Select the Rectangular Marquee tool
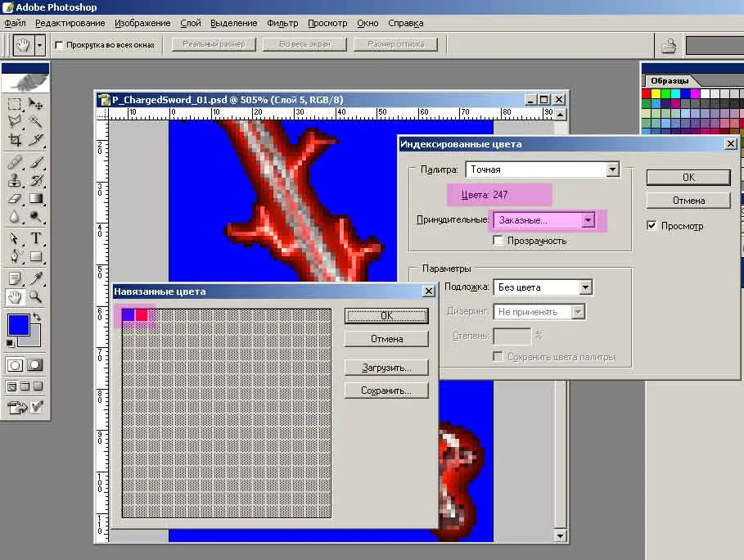The height and width of the screenshot is (560, 744). point(15,104)
